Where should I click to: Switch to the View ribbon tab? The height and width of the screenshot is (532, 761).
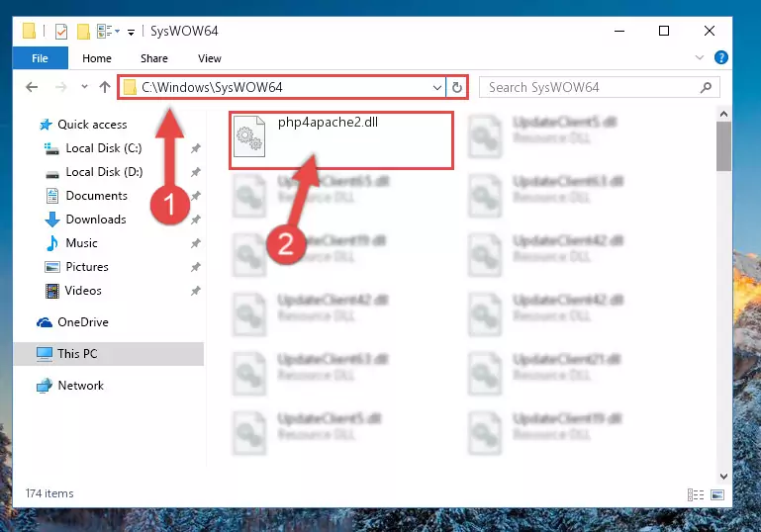pos(209,58)
